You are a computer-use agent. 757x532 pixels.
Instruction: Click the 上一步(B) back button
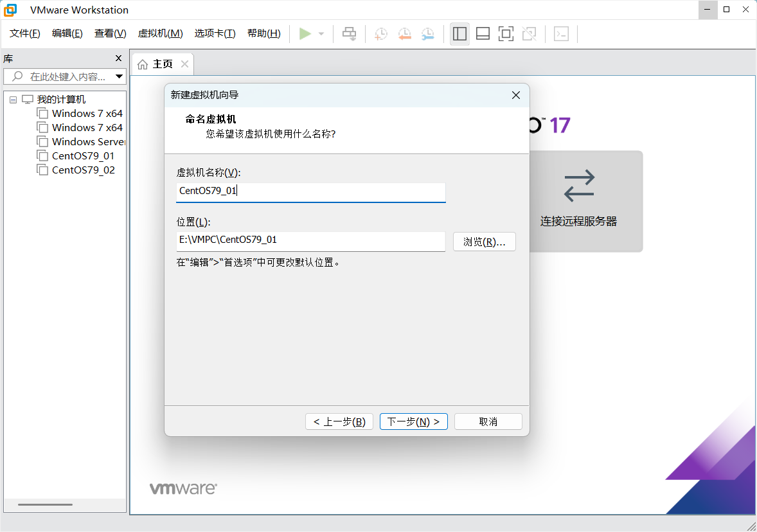coord(339,421)
